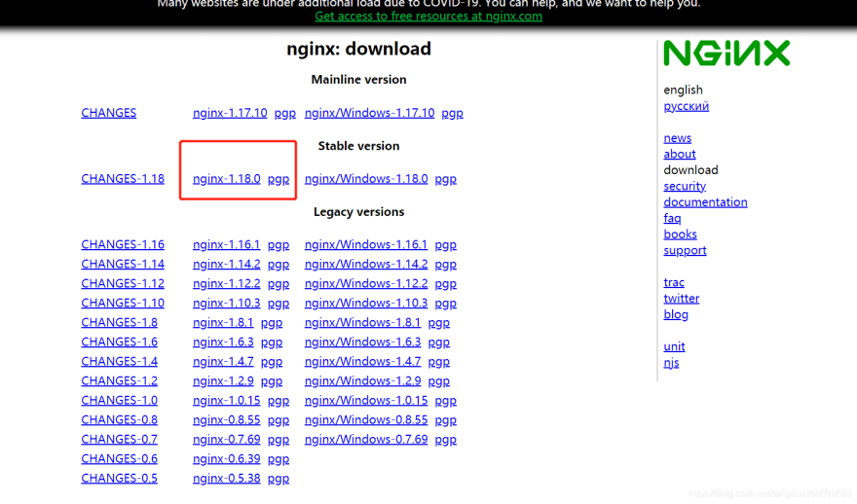Download nginx/Windows-1.0.15
857x504 pixels.
366,401
